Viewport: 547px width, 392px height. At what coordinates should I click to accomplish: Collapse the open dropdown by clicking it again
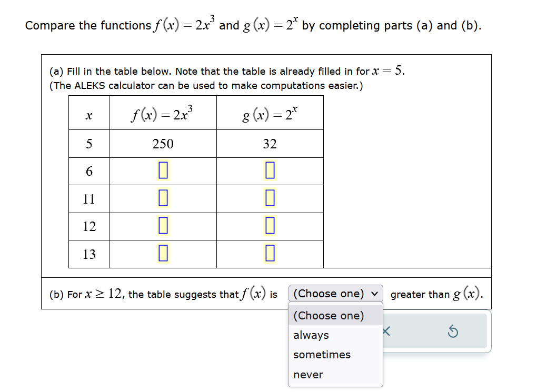(335, 294)
